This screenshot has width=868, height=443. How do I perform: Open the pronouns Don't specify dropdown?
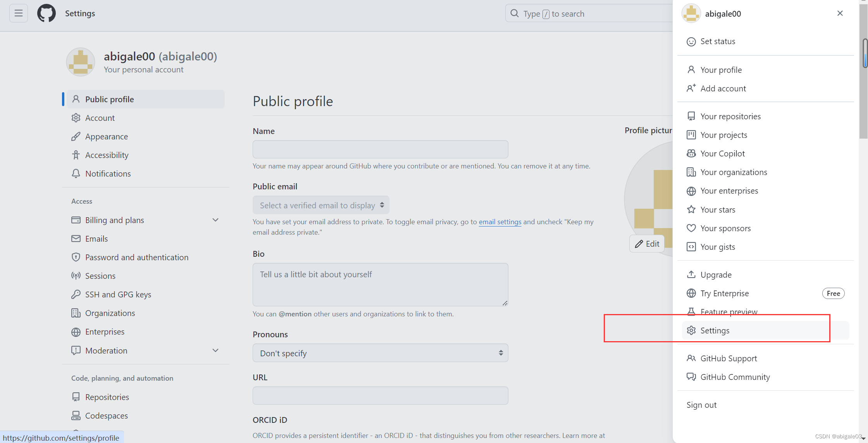pyautogui.click(x=380, y=353)
